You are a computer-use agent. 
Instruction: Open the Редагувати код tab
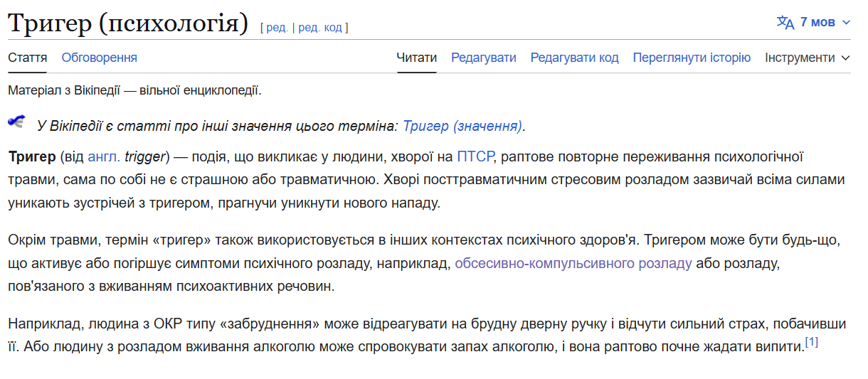575,58
